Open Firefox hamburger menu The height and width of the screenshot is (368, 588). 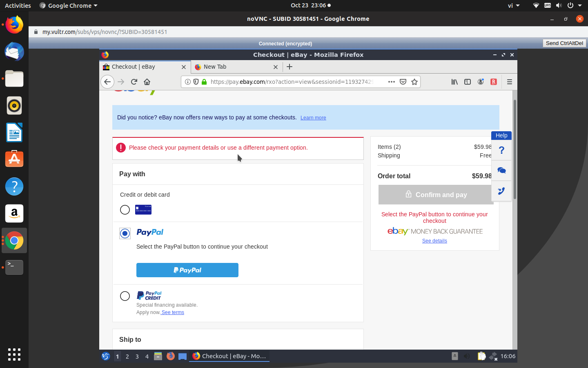510,82
